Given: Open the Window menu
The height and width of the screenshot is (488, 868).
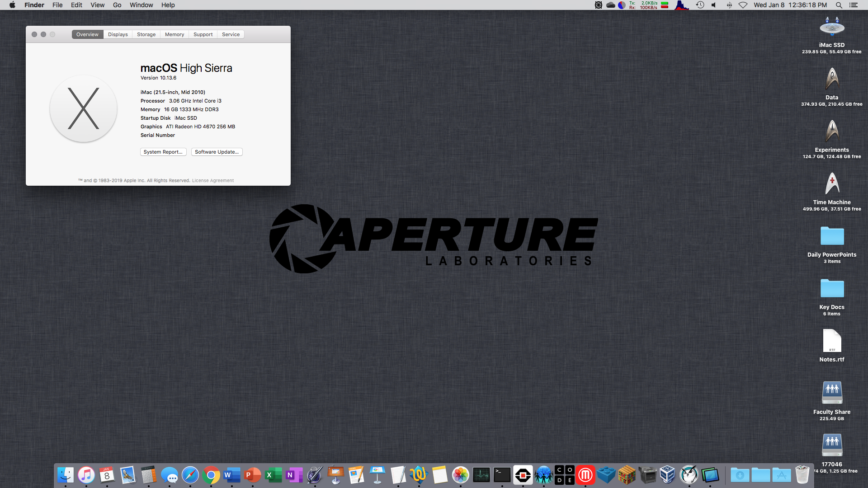Looking at the screenshot, I should pyautogui.click(x=141, y=5).
